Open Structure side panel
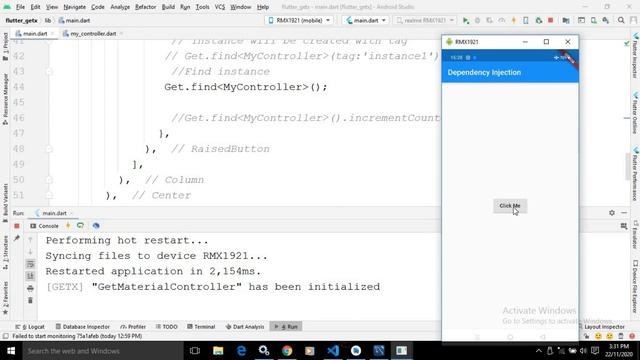The image size is (640, 360). [x=5, y=253]
